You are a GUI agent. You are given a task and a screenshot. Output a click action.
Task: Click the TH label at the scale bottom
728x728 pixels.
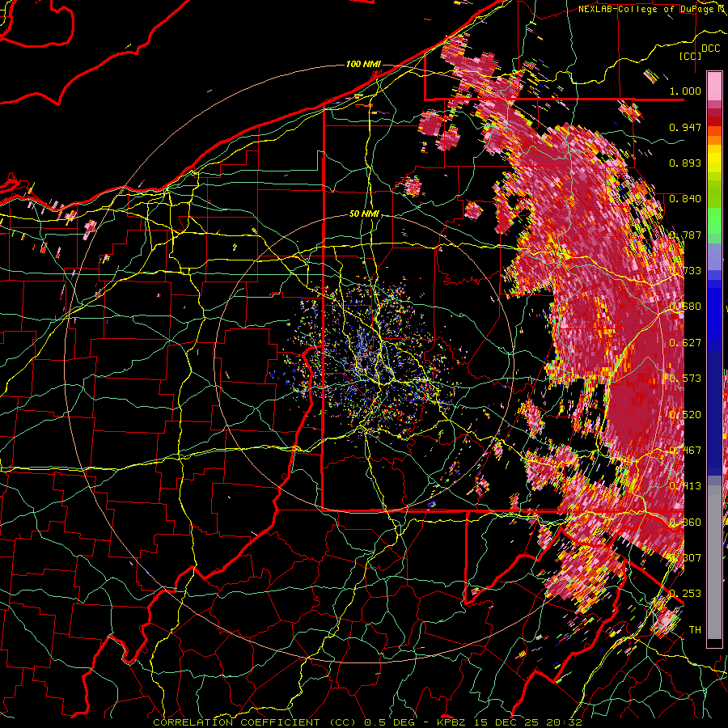point(695,629)
